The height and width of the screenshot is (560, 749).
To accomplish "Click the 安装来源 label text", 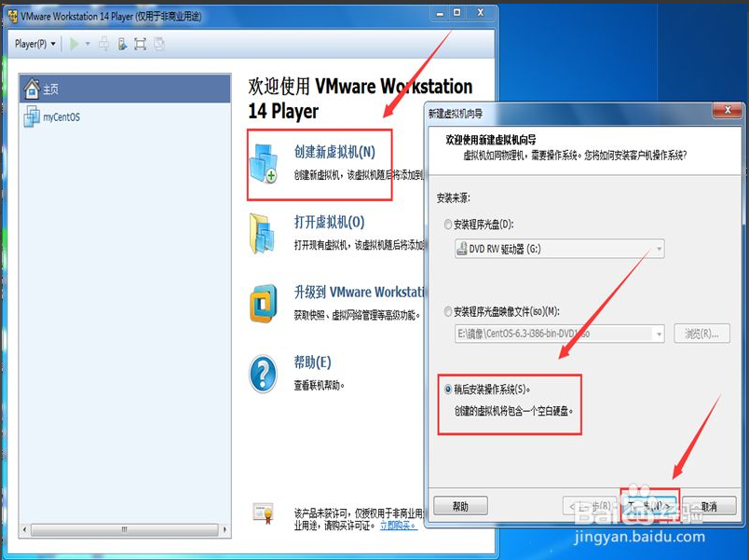I will pyautogui.click(x=454, y=198).
